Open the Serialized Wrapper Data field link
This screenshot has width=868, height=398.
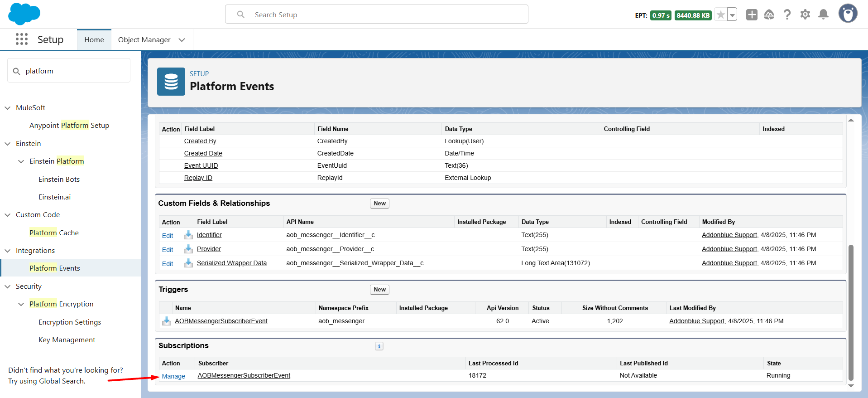pyautogui.click(x=232, y=263)
